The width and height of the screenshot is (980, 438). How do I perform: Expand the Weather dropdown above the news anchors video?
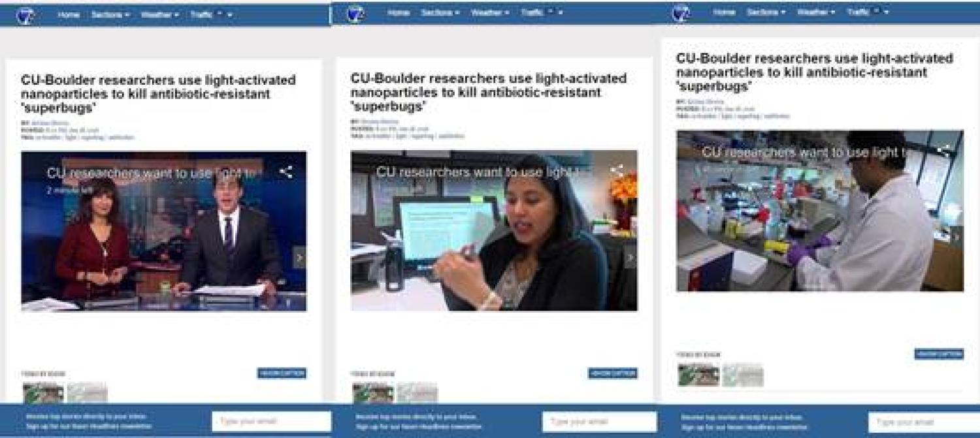click(160, 14)
